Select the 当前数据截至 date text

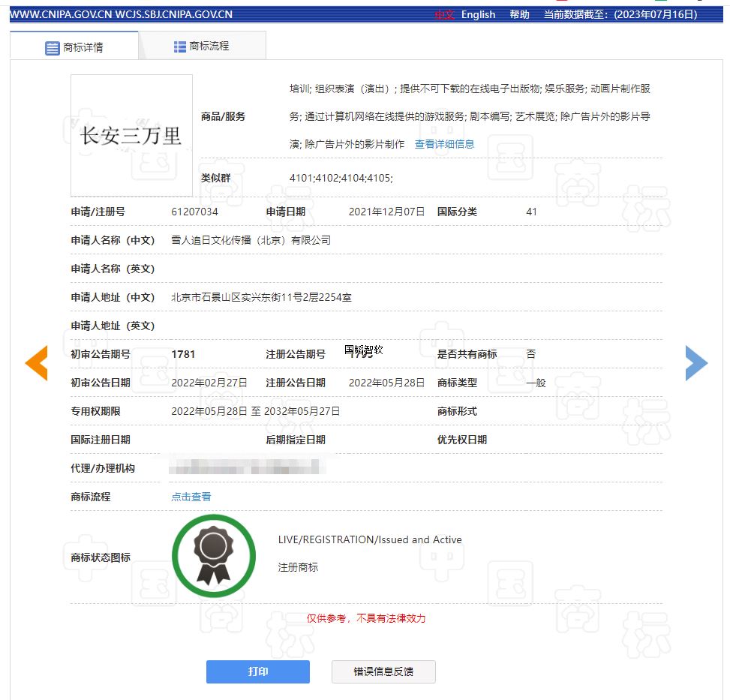(x=620, y=14)
